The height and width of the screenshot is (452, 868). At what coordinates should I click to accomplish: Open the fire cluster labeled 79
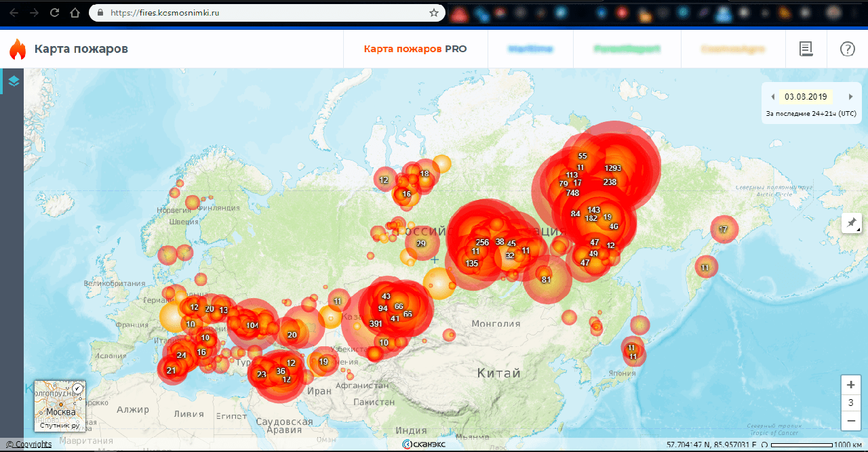pos(564,184)
